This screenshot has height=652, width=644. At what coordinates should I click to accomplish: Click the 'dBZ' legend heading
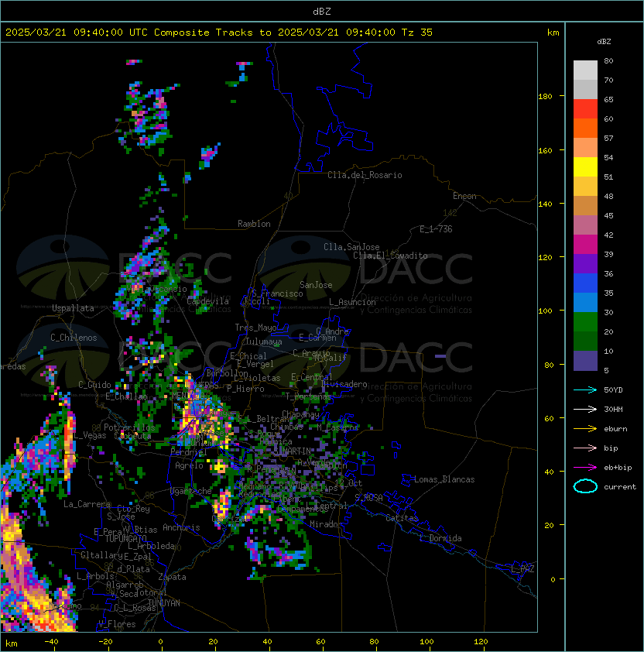pyautogui.click(x=604, y=42)
